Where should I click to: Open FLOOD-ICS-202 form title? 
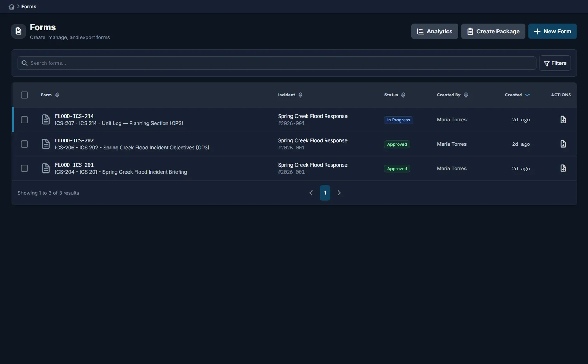[74, 140]
